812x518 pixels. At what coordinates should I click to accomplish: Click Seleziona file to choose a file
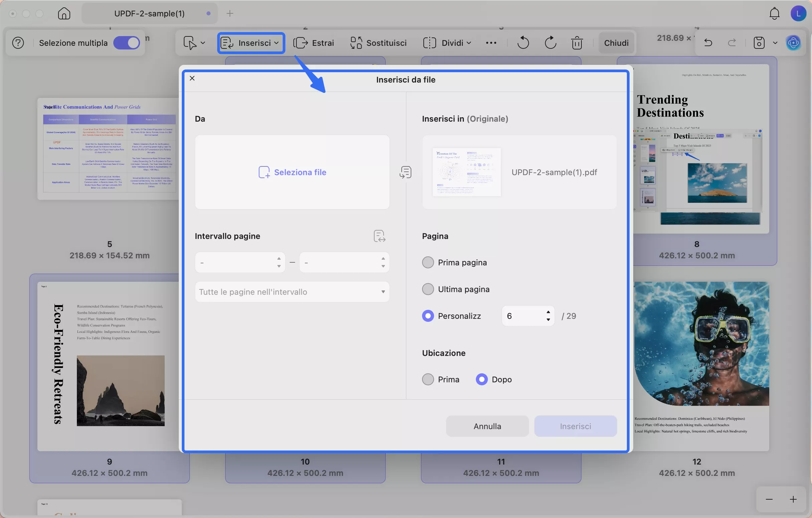(292, 172)
